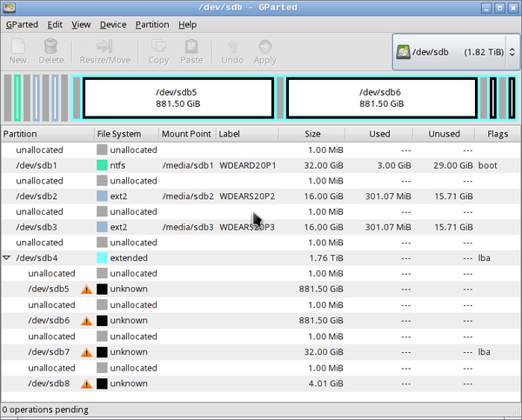This screenshot has height=420, width=522.
Task: Click the /media/sdb1 mount point cell
Action: click(x=188, y=165)
